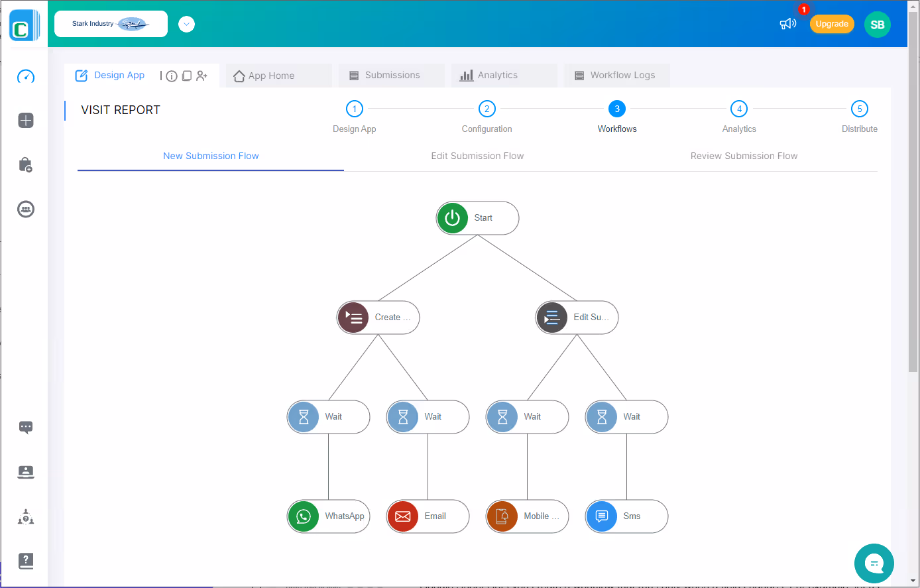Image resolution: width=920 pixels, height=588 pixels.
Task: Click the hourglass Wait icon above WhatsApp
Action: pyautogui.click(x=304, y=417)
